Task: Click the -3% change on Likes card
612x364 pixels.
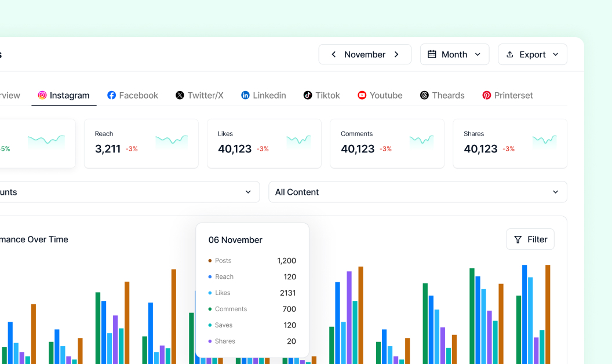Action: 263,149
